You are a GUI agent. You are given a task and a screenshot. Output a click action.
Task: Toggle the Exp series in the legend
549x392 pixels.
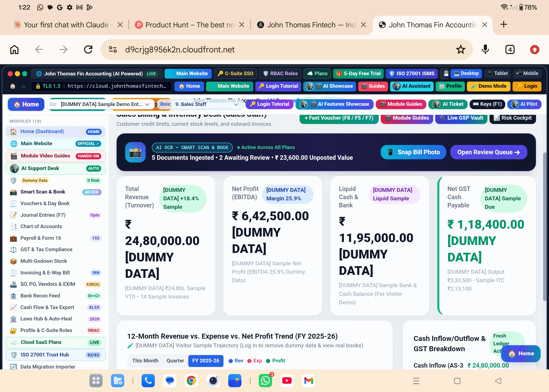254,361
